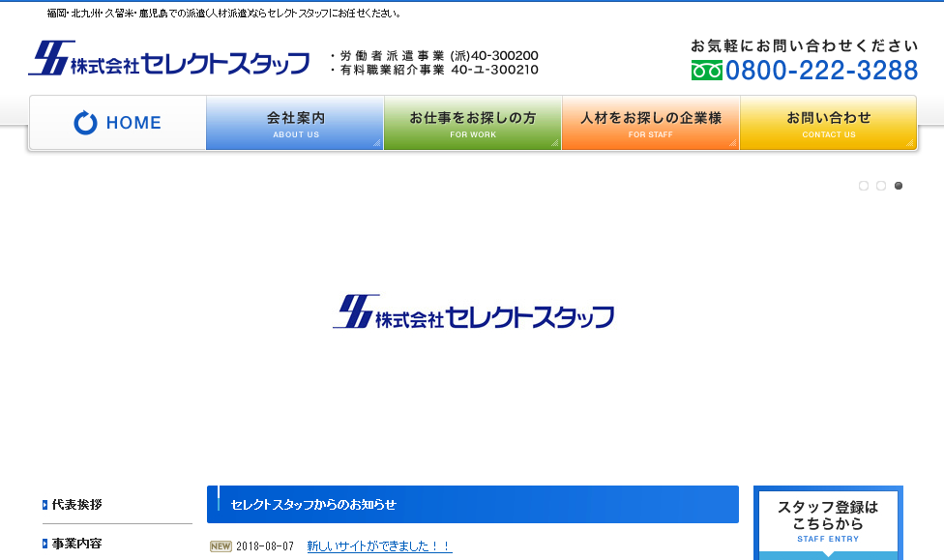Click the blue bullet beside 代表挨拶
Image resolution: width=944 pixels, height=560 pixels.
click(44, 505)
